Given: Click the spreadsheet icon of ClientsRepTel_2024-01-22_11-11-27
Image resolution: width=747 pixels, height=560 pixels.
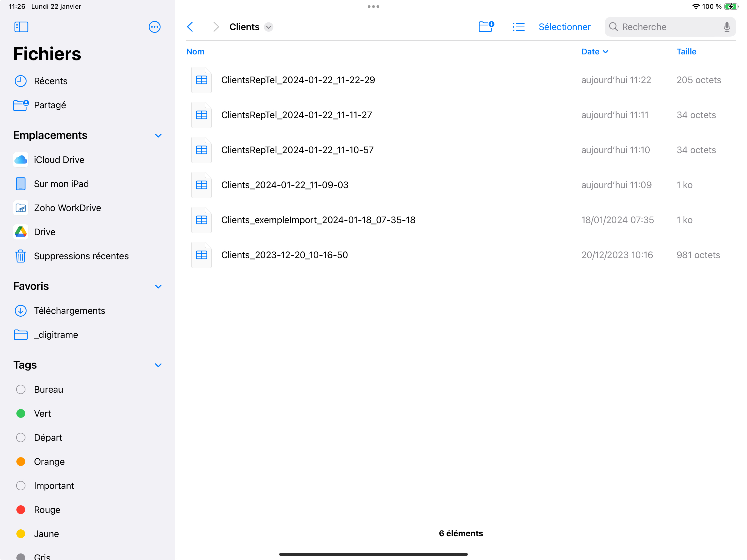Looking at the screenshot, I should coord(201,115).
